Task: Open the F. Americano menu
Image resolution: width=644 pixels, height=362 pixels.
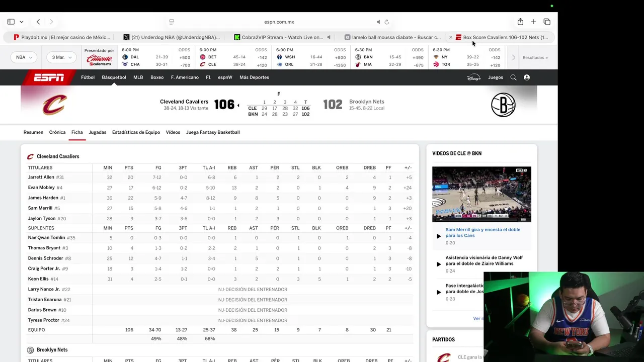Action: click(x=185, y=77)
